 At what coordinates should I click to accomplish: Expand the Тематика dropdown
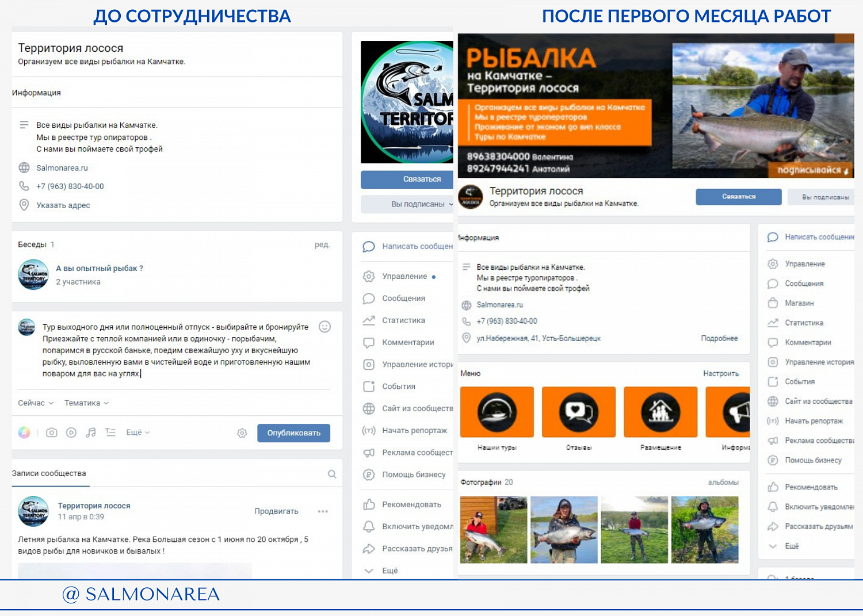point(86,403)
